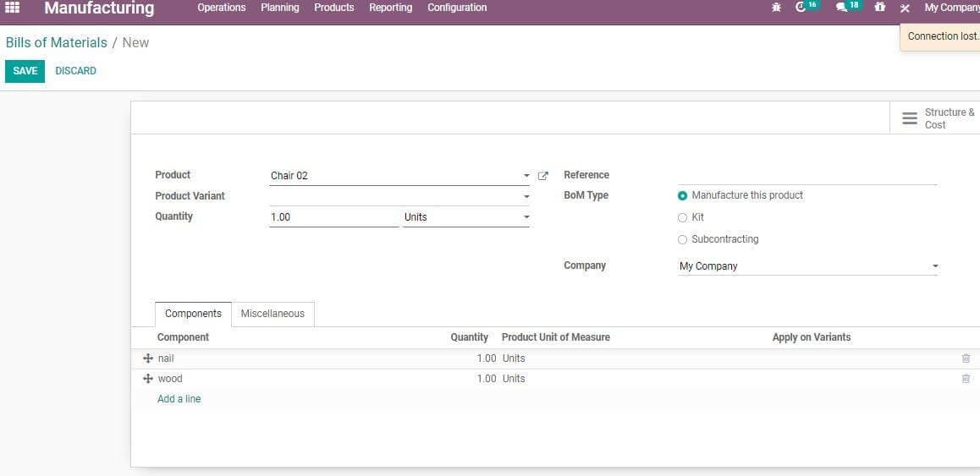Open the external link icon next to Chair 02
Screen dimensions: 980x476
coord(543,176)
